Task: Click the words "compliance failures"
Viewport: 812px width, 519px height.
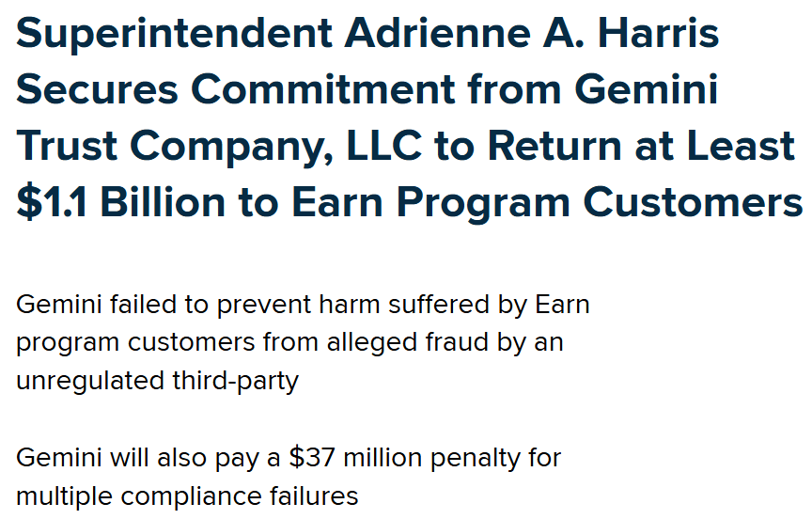Action: (x=240, y=495)
